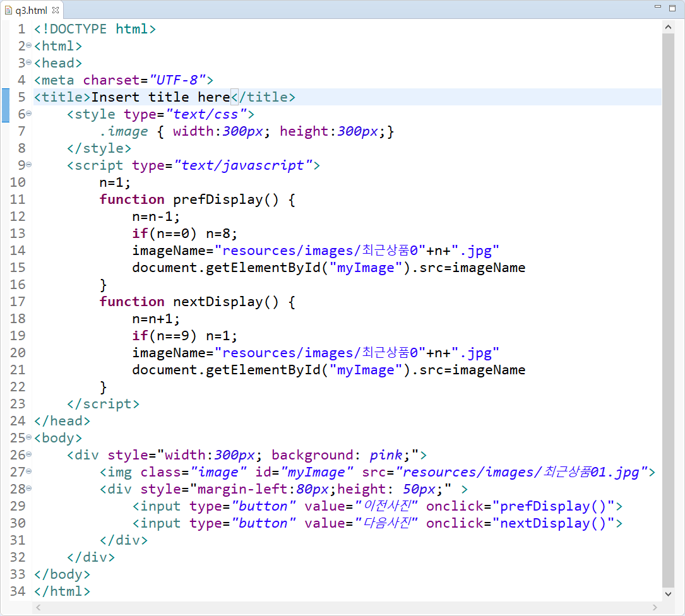The image size is (685, 616).
Task: Click getElementById call on line 21
Action: pyautogui.click(x=329, y=370)
